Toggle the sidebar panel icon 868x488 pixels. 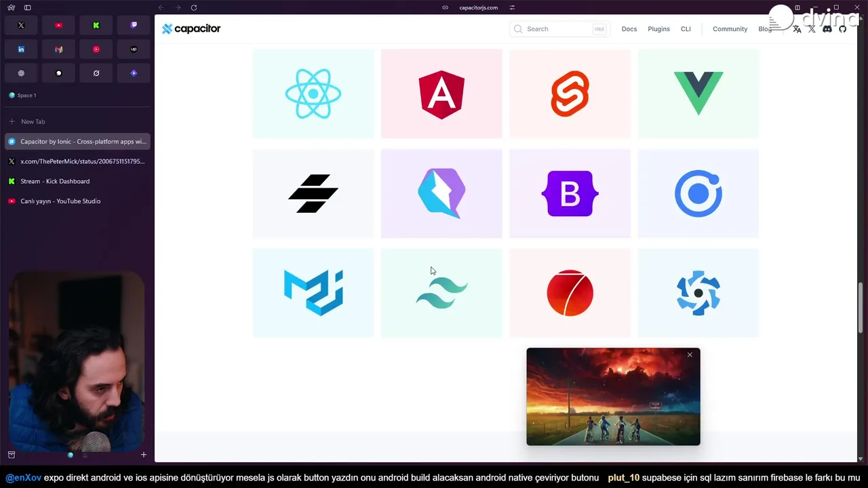(27, 7)
